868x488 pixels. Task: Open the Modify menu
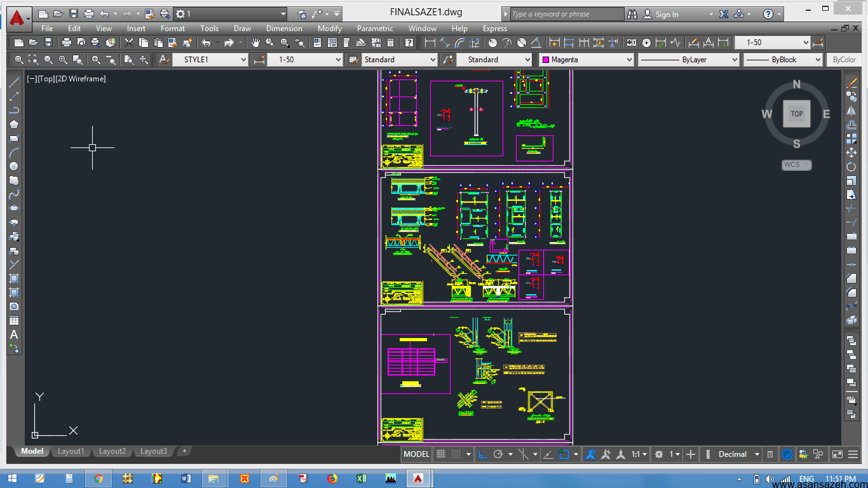pos(330,29)
